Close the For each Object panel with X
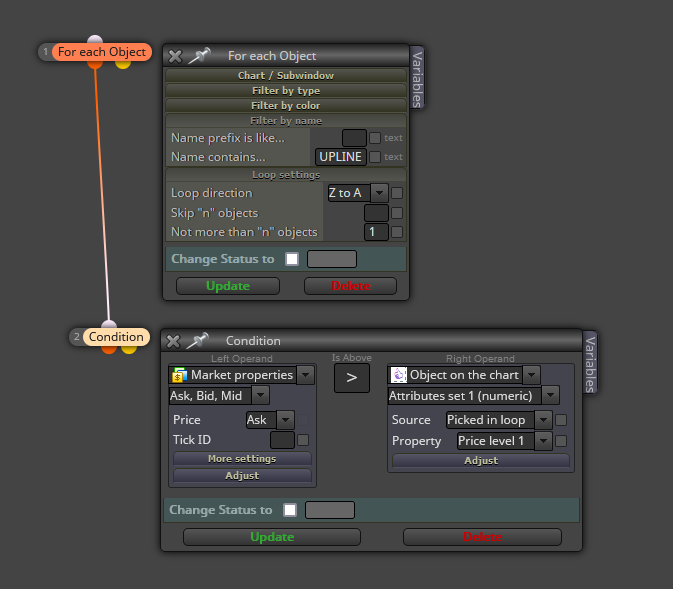Image resolution: width=673 pixels, height=589 pixels. [175, 56]
